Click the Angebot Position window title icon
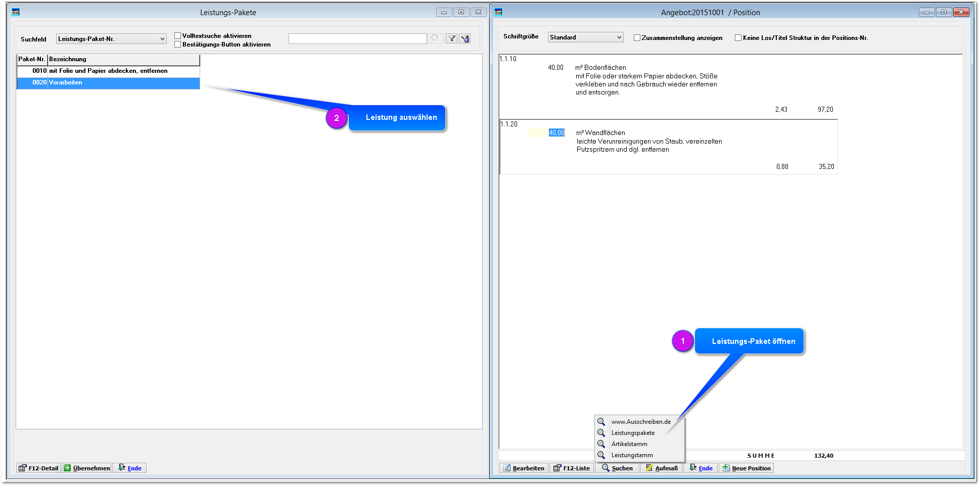This screenshot has width=980, height=486. pos(498,12)
